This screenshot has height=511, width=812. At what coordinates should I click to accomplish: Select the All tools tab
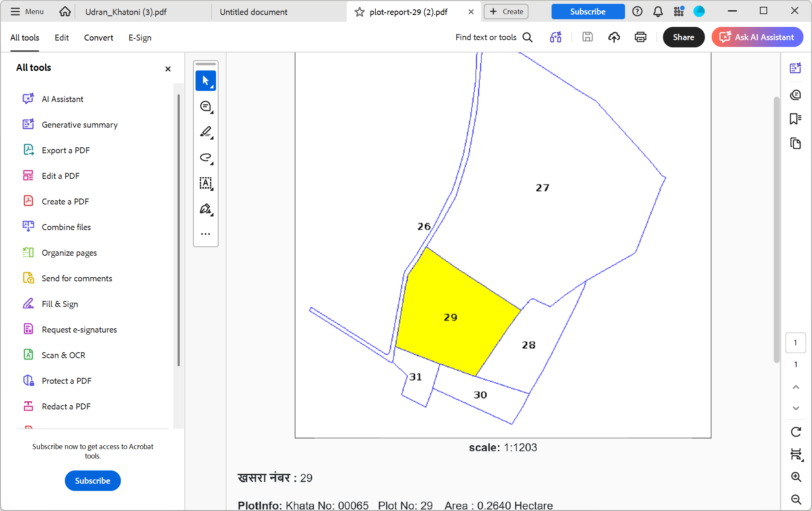coord(25,38)
